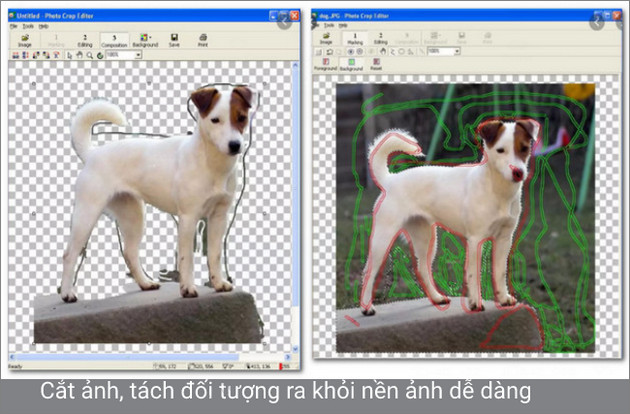The image size is (630, 414).
Task: Click Image open button in Untitled window
Action: [25, 41]
